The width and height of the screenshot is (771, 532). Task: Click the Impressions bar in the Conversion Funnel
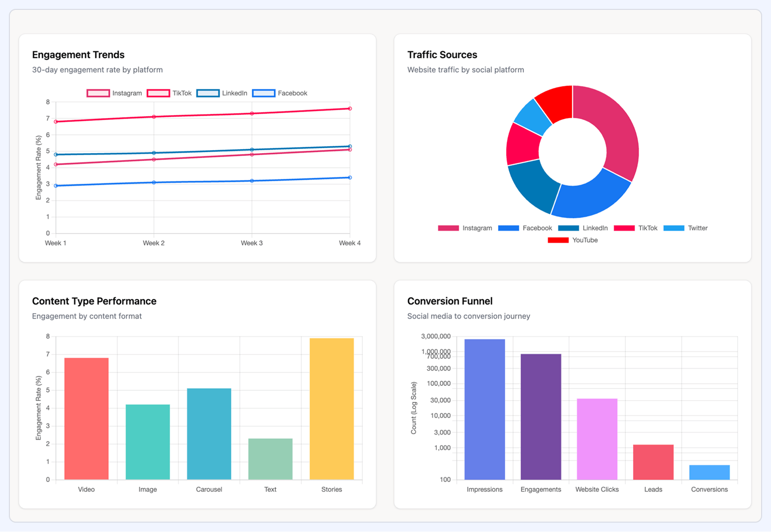click(484, 410)
